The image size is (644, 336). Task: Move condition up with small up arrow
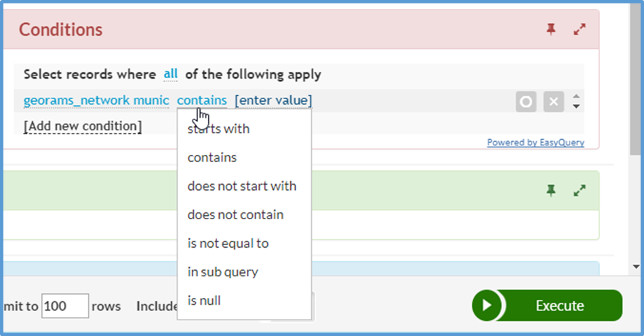click(576, 96)
